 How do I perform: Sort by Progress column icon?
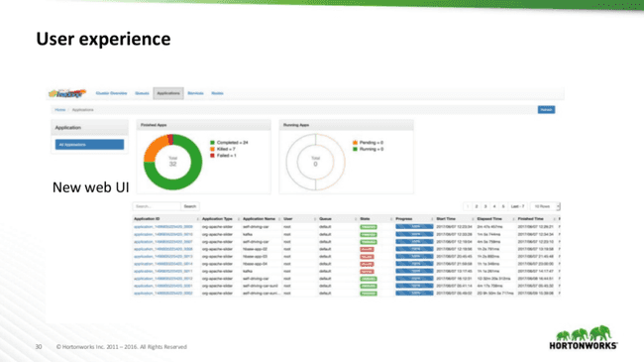(x=432, y=219)
